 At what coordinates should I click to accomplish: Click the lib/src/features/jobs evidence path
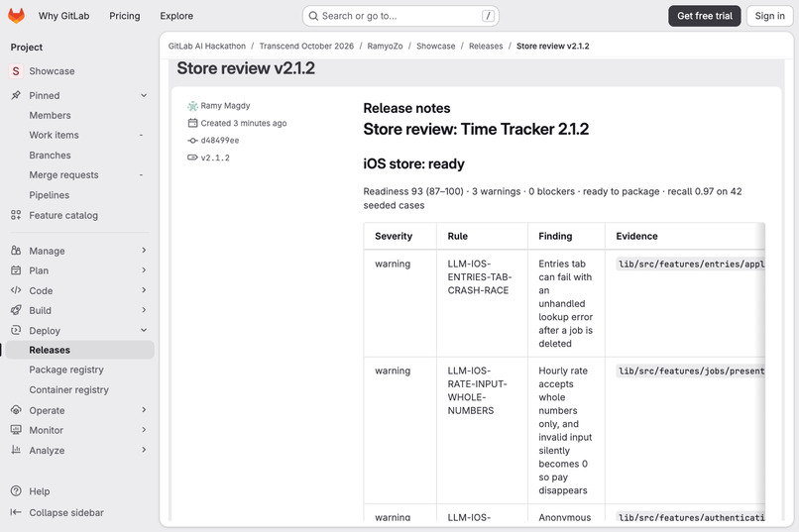pyautogui.click(x=691, y=372)
